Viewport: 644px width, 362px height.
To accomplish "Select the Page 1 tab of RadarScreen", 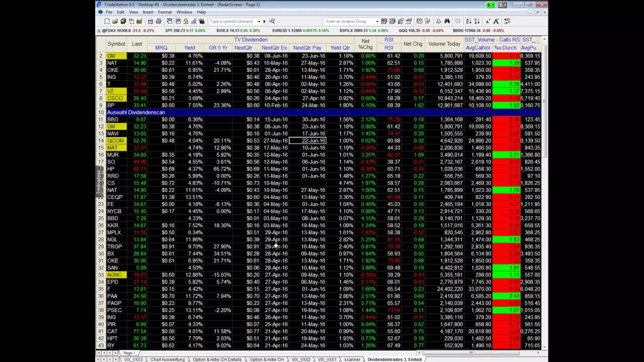I will [129, 353].
